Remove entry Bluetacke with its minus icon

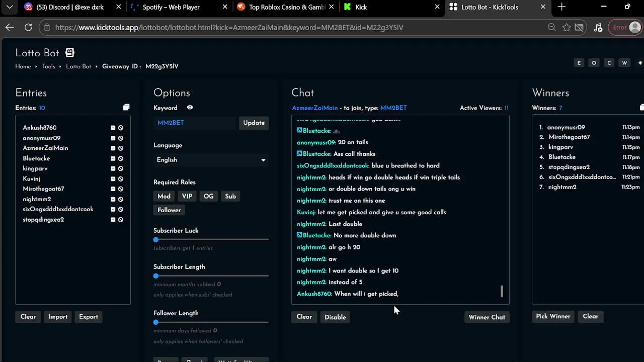tap(113, 158)
